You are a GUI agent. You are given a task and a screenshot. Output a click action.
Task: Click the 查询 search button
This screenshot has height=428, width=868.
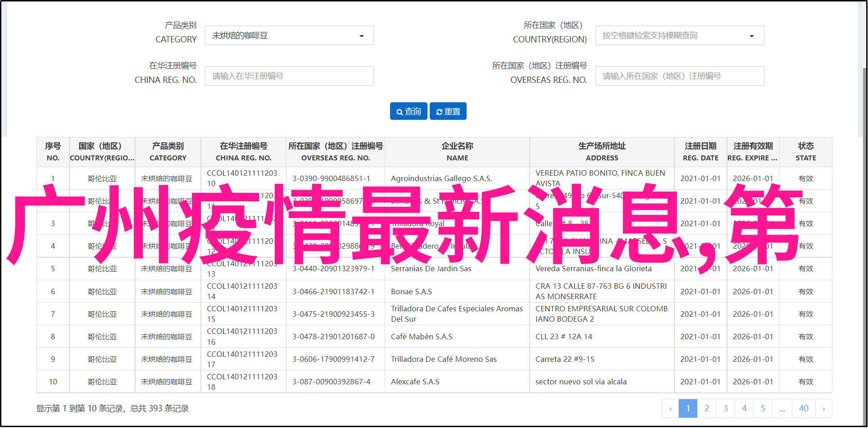pyautogui.click(x=409, y=111)
